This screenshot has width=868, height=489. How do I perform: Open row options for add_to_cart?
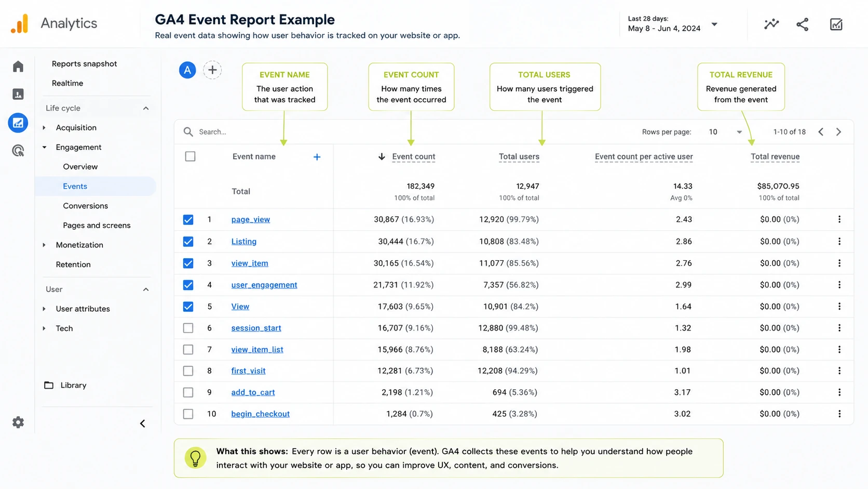[839, 392]
